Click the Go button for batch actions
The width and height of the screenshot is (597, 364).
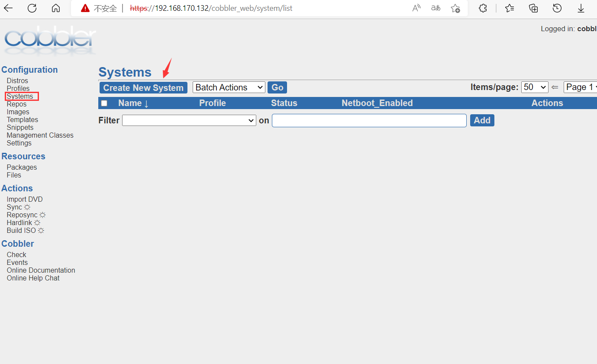(277, 87)
